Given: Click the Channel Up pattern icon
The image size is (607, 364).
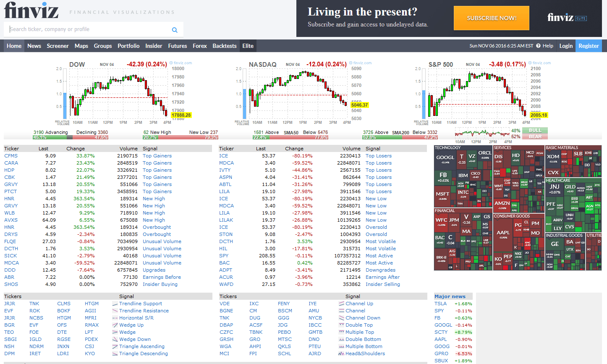Looking at the screenshot, I should coord(342,304).
